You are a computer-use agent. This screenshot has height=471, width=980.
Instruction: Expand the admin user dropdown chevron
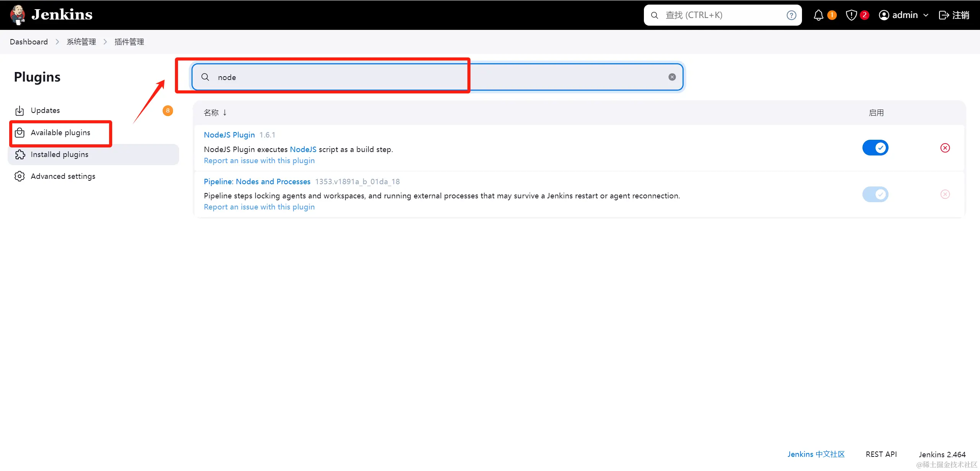pyautogui.click(x=926, y=15)
